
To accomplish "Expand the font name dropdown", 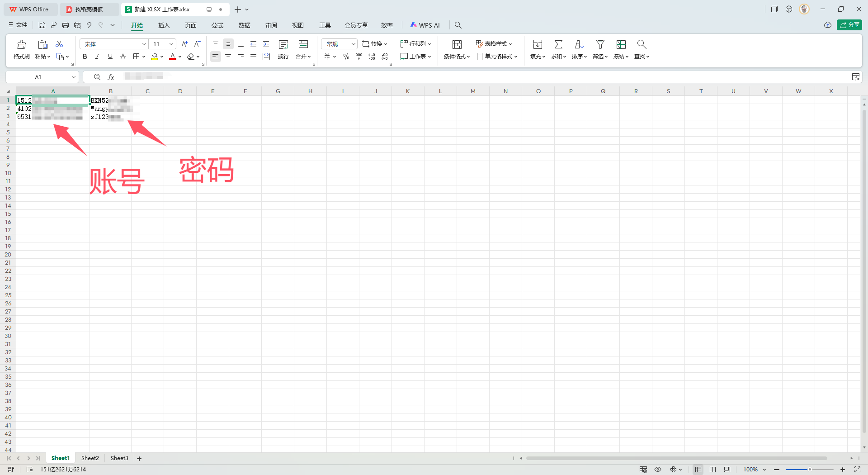I will (144, 44).
